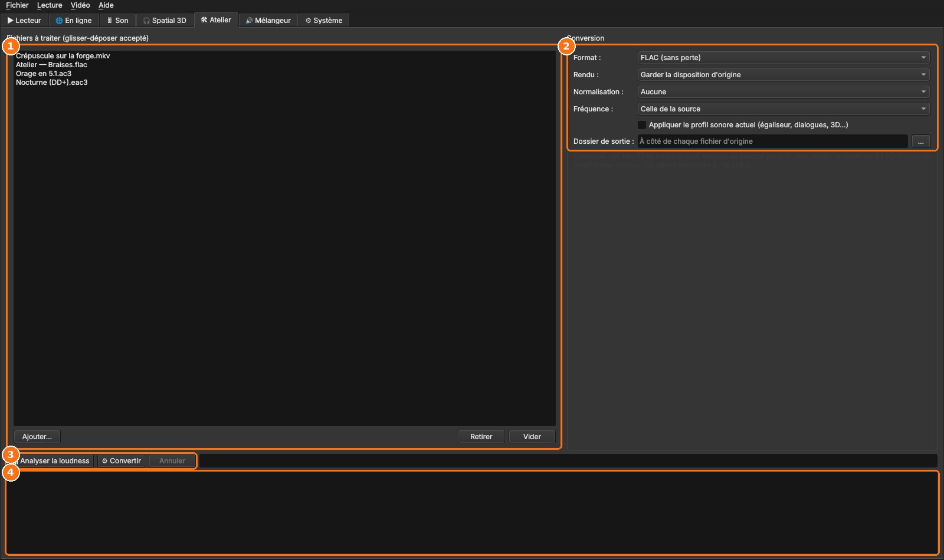This screenshot has height=560, width=944.
Task: Switch to the Système tab
Action: [324, 21]
